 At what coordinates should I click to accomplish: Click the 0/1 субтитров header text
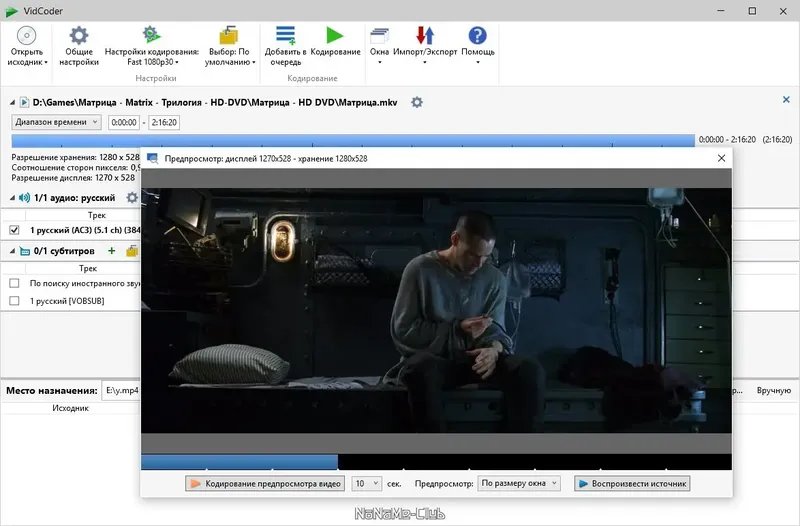64,251
